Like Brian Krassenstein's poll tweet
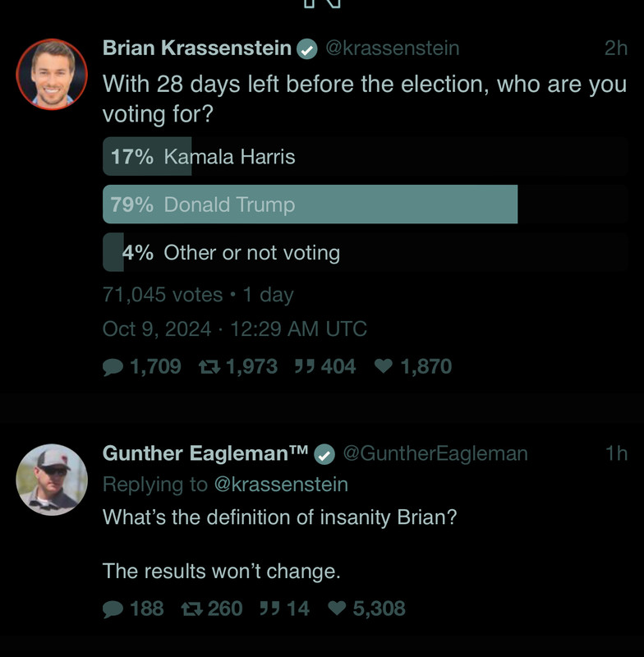Image resolution: width=644 pixels, height=657 pixels. pyautogui.click(x=384, y=367)
